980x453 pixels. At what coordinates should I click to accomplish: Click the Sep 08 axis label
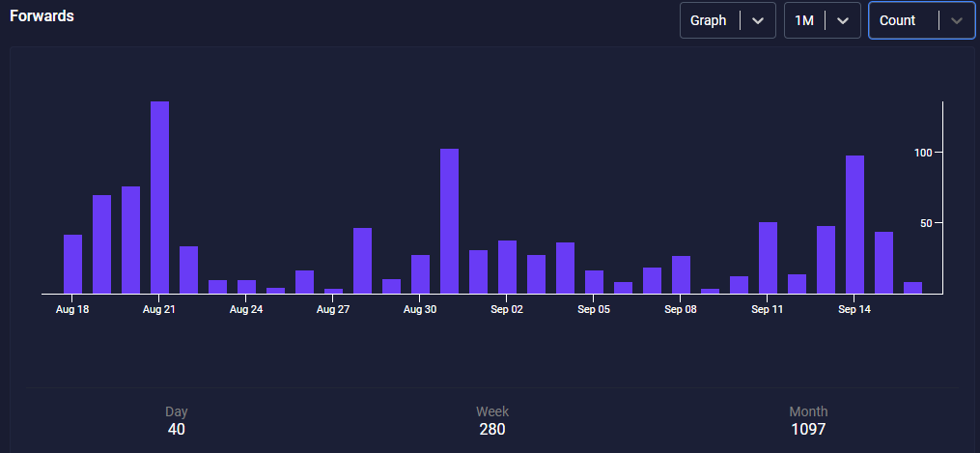click(x=682, y=309)
